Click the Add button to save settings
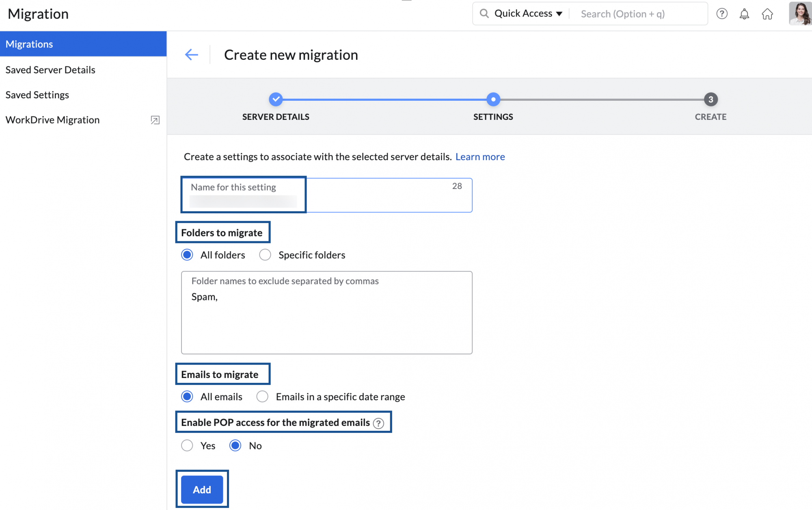Screen dimensions: 812x510 (x=202, y=489)
